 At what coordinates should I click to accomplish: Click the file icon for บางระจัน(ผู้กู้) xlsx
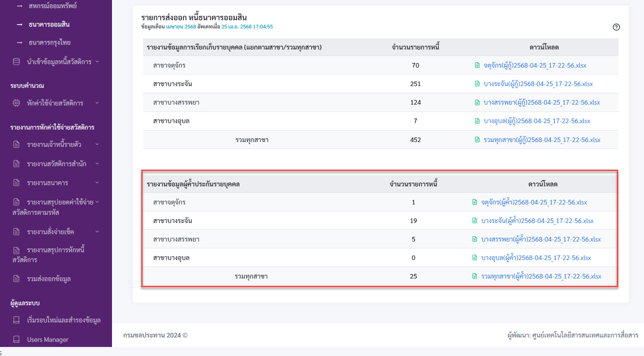tap(477, 84)
